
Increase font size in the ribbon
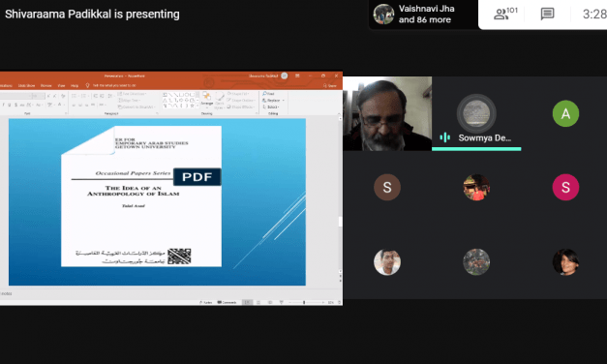48,96
